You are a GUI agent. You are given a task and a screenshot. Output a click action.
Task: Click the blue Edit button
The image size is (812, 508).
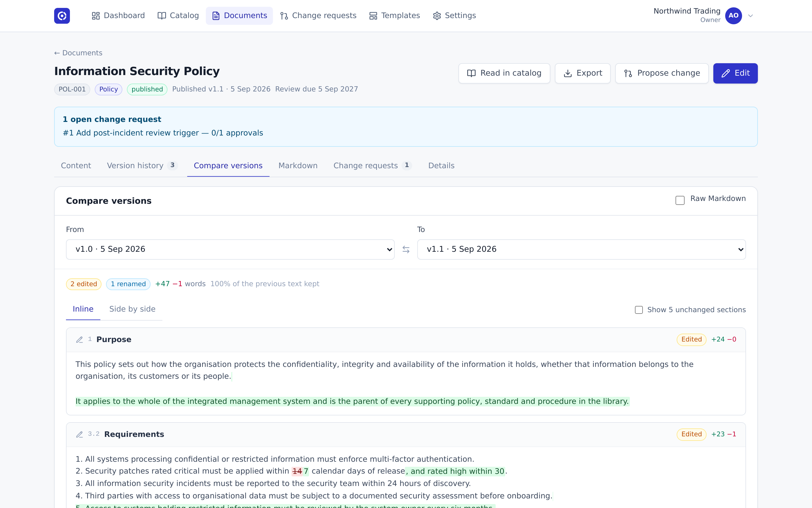click(735, 73)
